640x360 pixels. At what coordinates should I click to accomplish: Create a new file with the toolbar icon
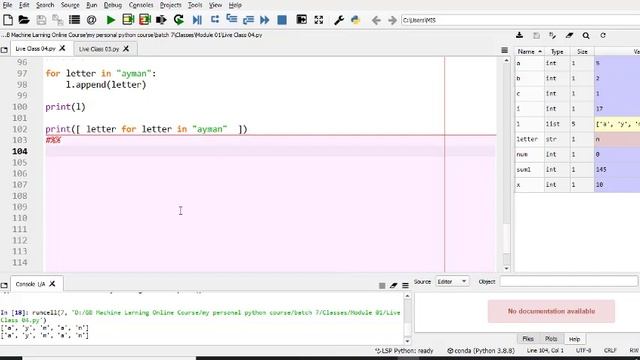[8, 20]
